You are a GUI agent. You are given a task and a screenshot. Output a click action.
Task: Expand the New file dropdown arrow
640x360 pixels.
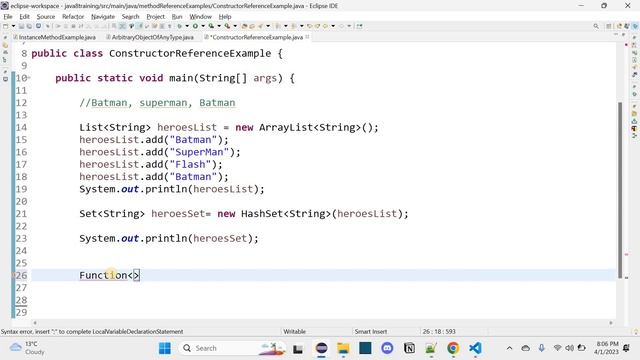13,26
